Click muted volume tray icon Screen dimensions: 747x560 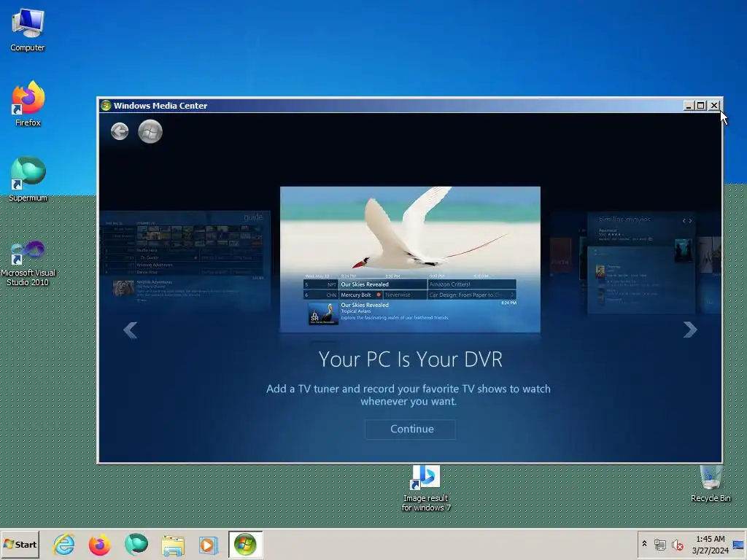[x=677, y=544]
